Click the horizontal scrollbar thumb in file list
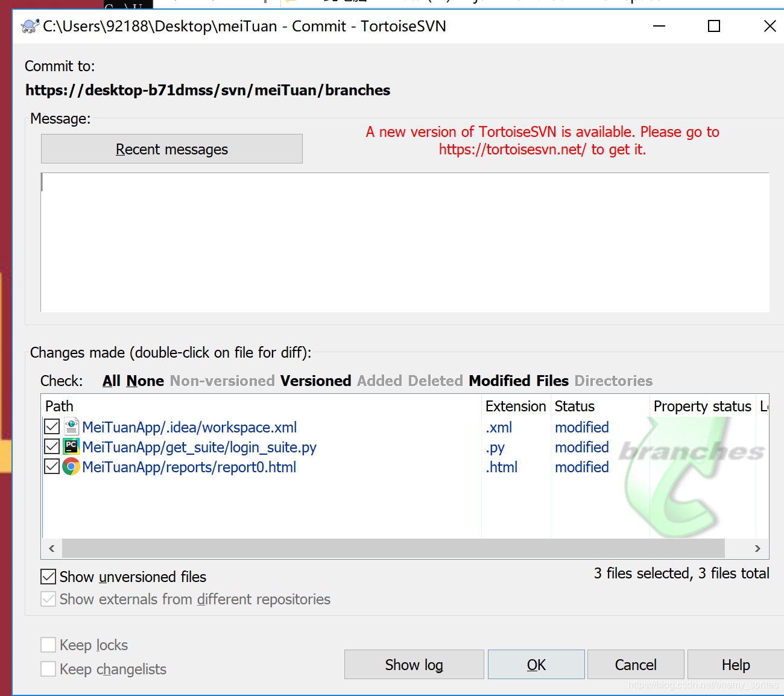 (393, 548)
